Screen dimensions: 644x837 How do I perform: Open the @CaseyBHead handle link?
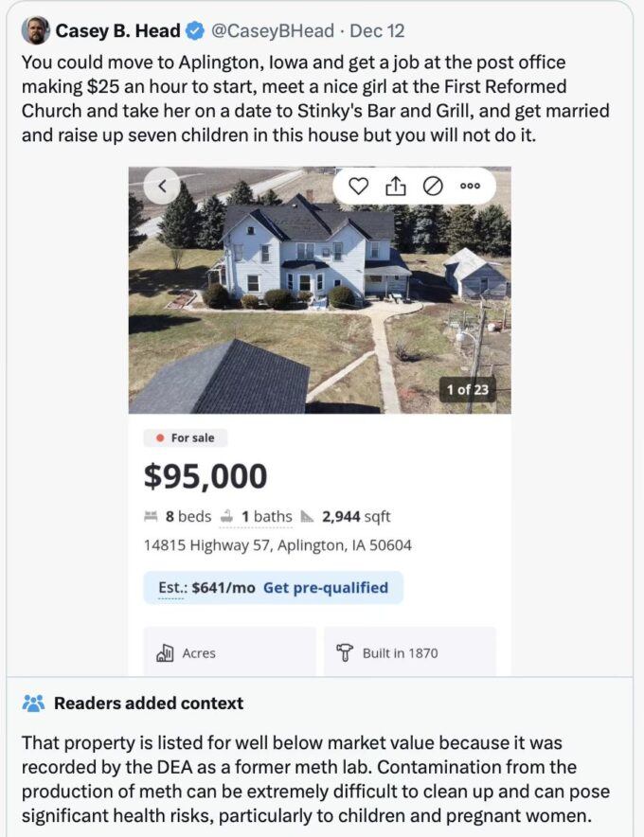pyautogui.click(x=272, y=31)
